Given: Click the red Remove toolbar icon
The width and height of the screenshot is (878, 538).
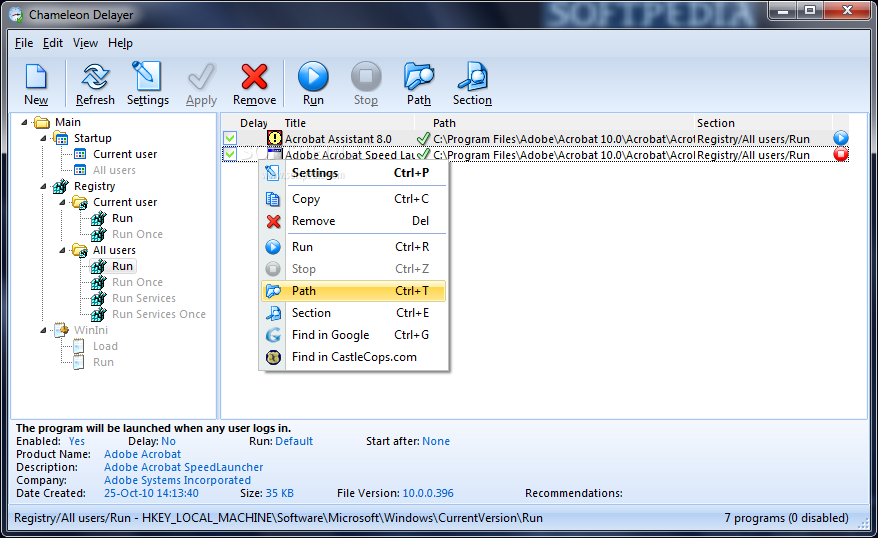Looking at the screenshot, I should (x=254, y=77).
